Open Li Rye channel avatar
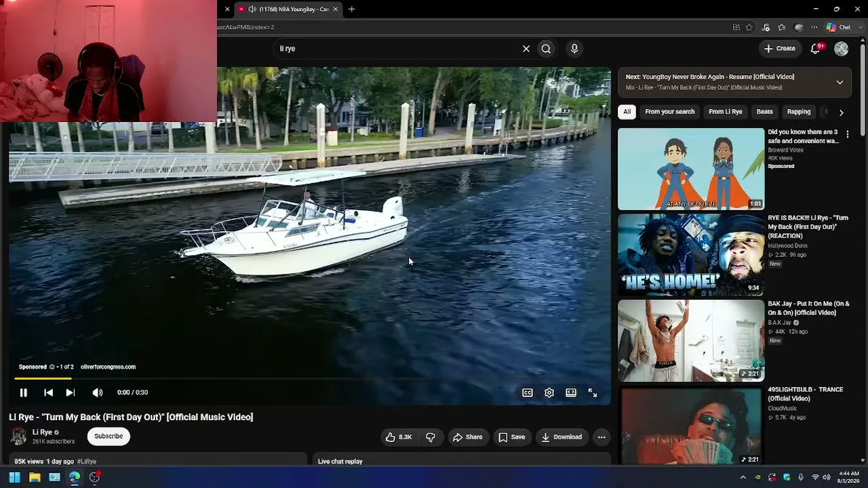The width and height of the screenshot is (868, 488). pos(18,436)
